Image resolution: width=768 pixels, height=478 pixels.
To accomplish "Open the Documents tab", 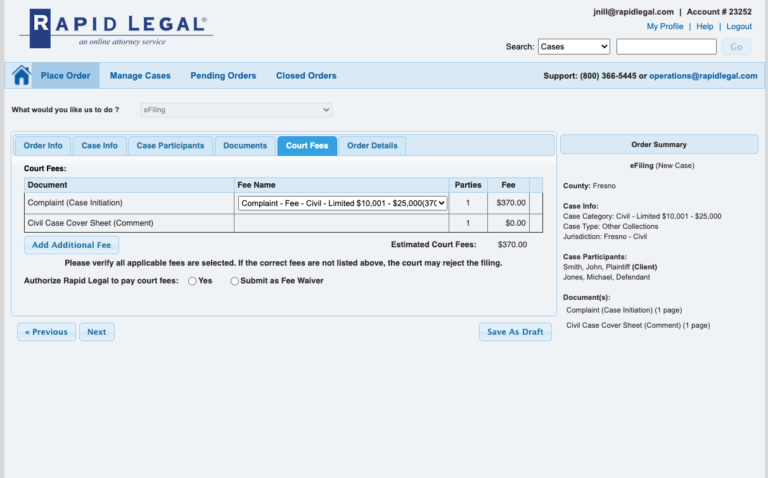I will tap(245, 145).
